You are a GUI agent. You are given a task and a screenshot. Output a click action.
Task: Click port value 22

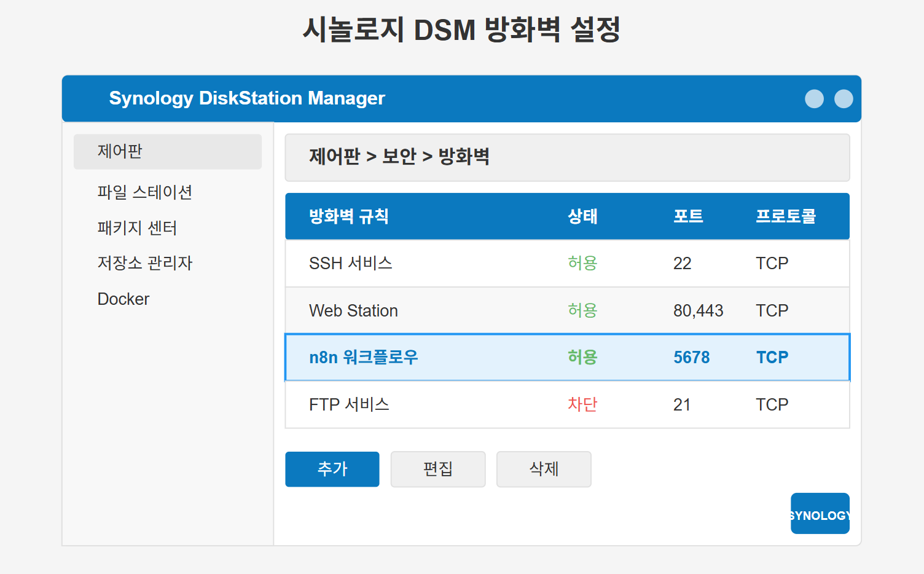683,264
